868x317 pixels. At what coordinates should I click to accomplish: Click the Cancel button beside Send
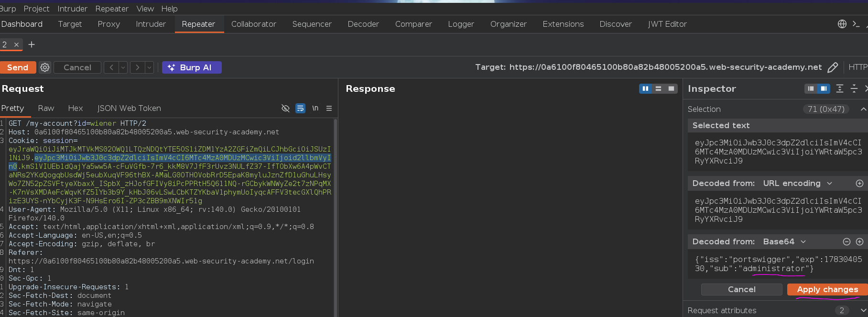click(77, 67)
